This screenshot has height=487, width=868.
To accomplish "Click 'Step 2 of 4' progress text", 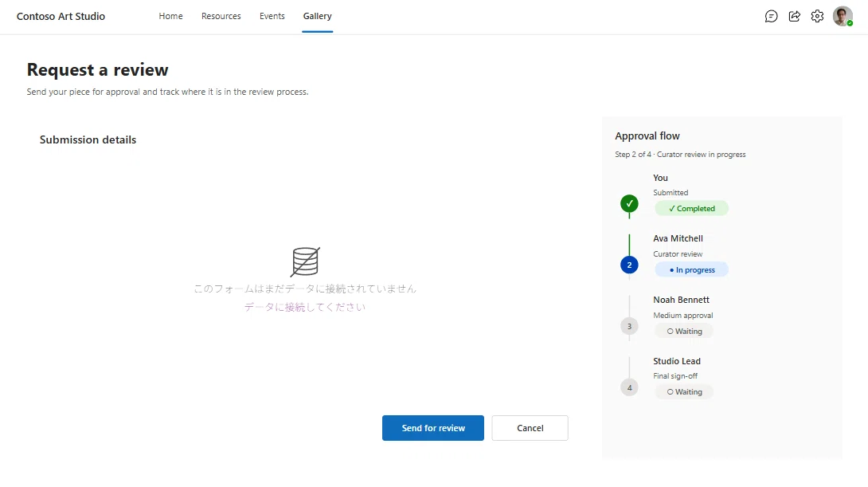I will 633,154.
